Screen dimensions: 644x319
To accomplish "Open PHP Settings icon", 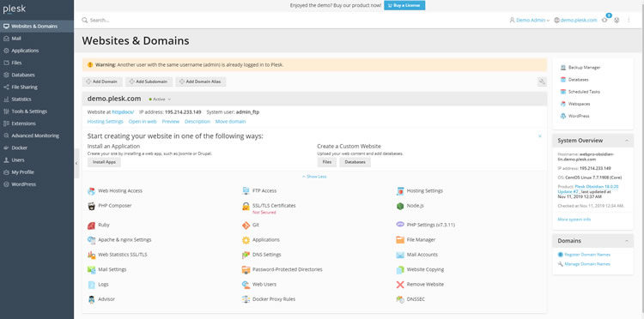I will pyautogui.click(x=400, y=225).
